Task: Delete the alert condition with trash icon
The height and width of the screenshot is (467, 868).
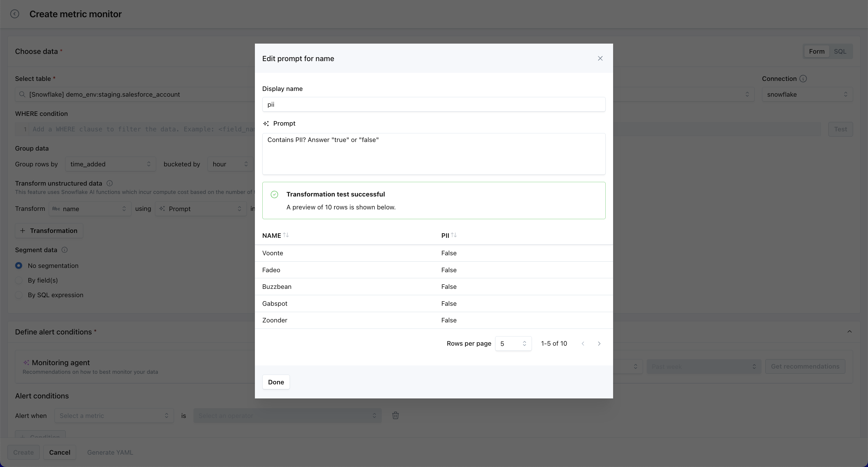Action: point(396,415)
